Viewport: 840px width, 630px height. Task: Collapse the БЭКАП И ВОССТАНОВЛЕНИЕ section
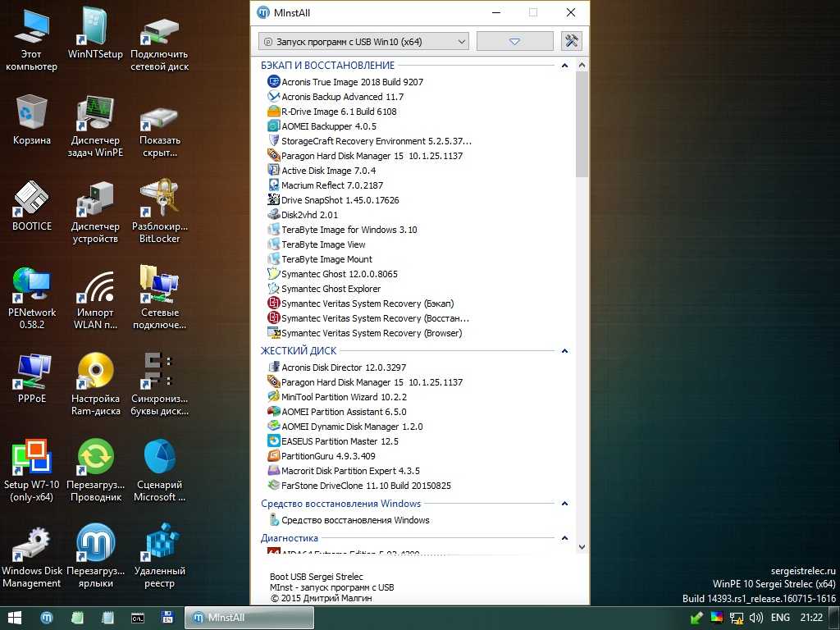[x=564, y=66]
